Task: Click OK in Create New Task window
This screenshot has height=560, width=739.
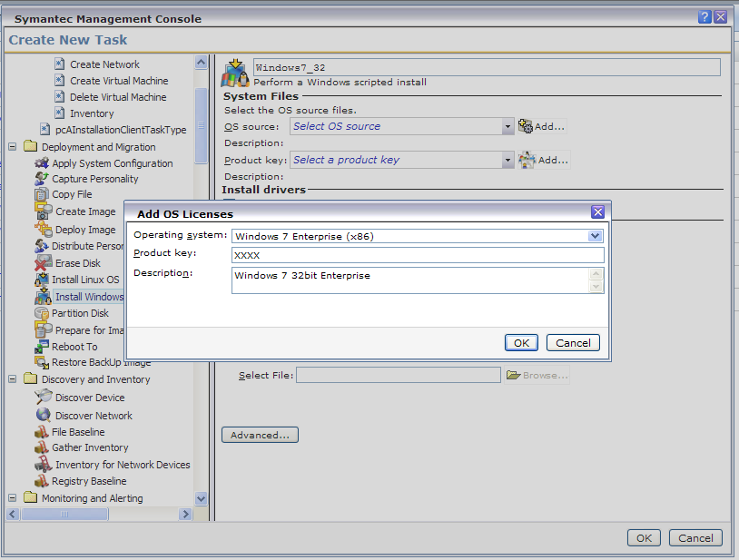Action: pos(644,538)
